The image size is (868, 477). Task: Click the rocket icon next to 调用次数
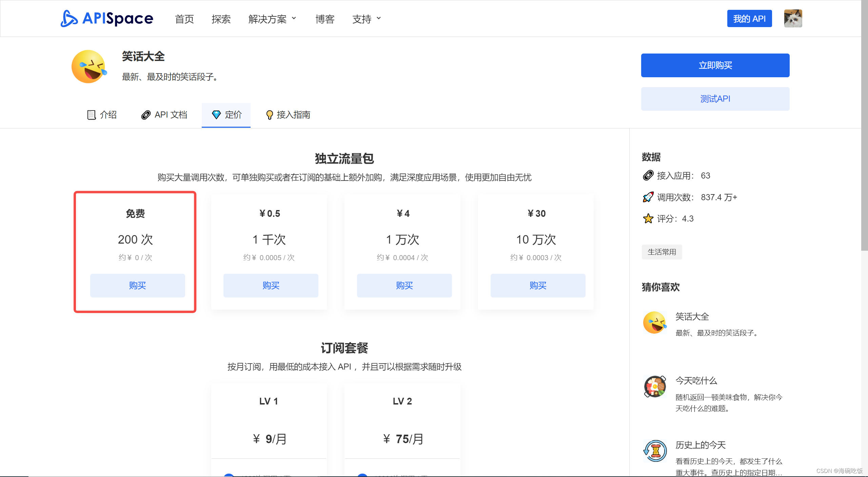point(648,197)
